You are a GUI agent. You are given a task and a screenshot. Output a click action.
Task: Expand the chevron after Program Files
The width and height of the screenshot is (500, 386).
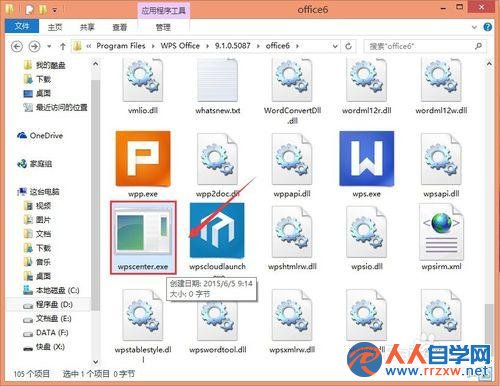coord(153,46)
